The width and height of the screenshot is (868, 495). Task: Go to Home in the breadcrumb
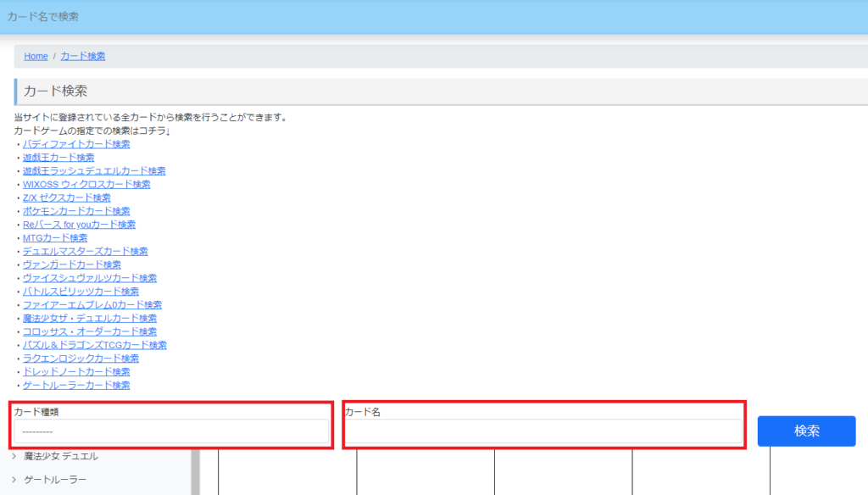pyautogui.click(x=36, y=56)
